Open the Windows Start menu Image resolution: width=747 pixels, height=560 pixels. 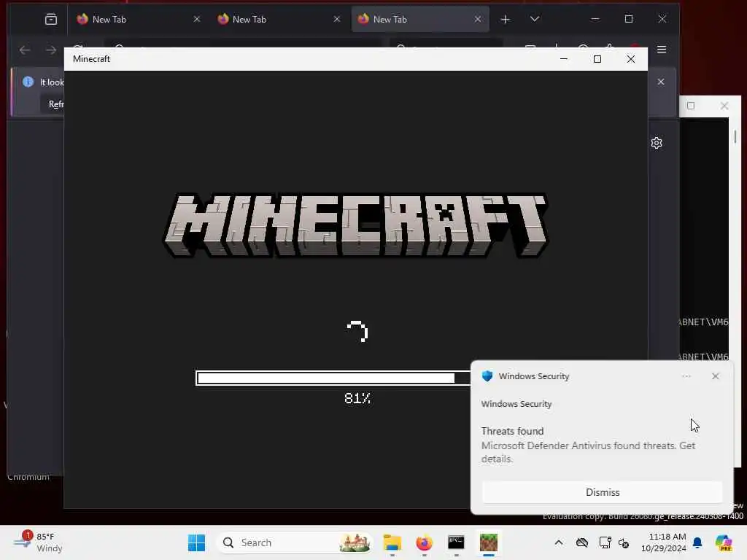[x=196, y=542]
